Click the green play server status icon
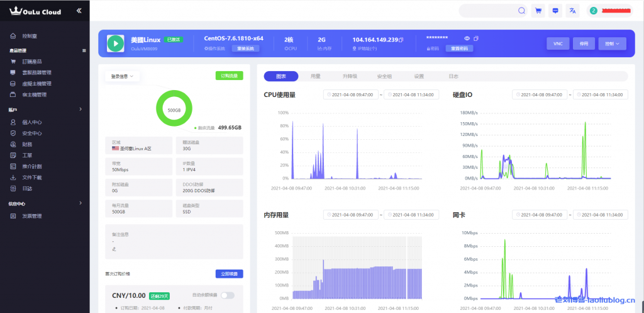The height and width of the screenshot is (313, 644). pos(116,43)
